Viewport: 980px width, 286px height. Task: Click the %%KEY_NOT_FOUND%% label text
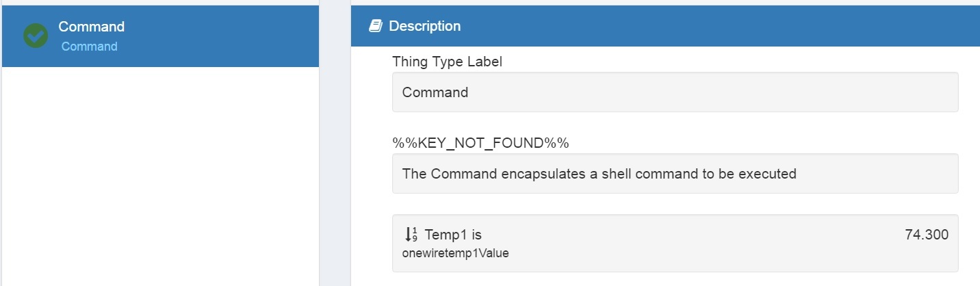click(480, 143)
